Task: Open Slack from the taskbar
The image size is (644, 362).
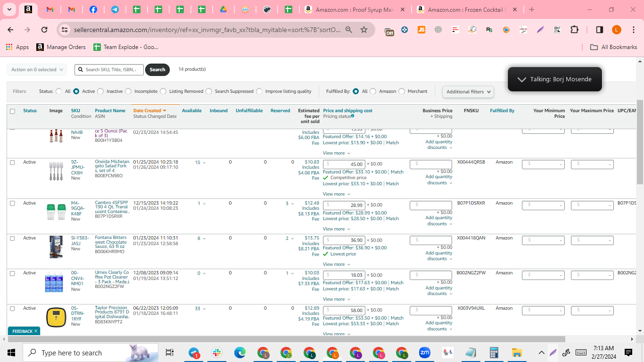Action: pyautogui.click(x=217, y=353)
